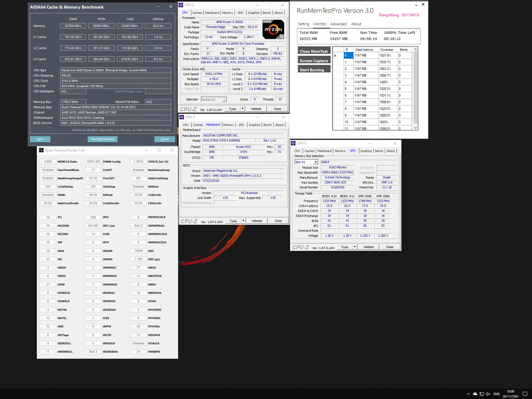Image resolution: width=532 pixels, height=399 pixels.
Task: Click RunMemTestPro table scrollbar down arrow
Action: coord(416,128)
